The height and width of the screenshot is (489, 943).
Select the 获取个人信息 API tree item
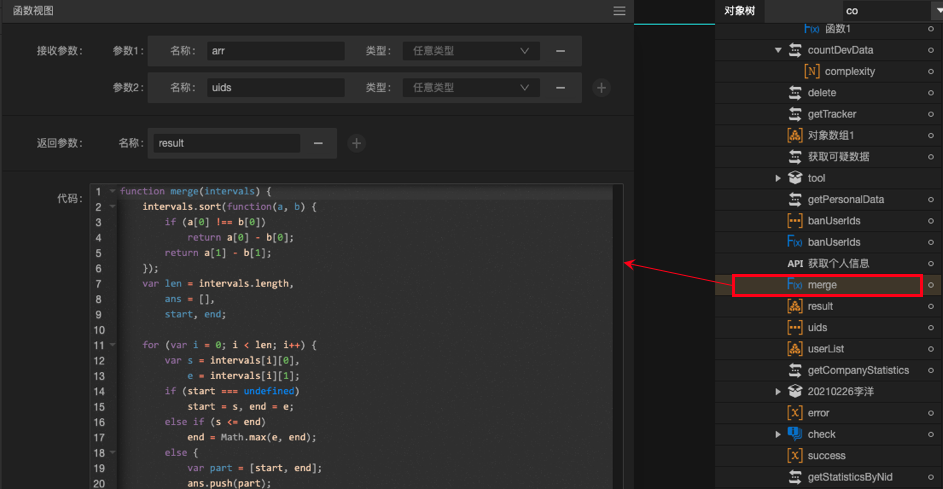838,263
